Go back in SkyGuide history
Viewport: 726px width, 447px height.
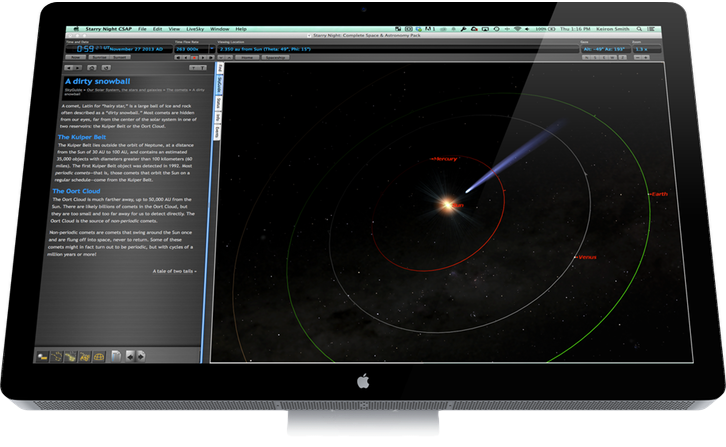point(69,68)
